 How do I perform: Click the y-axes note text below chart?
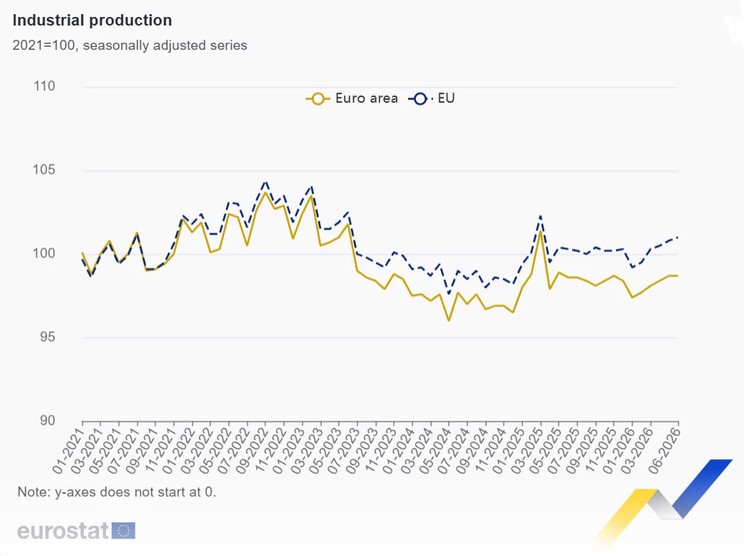[x=117, y=492]
